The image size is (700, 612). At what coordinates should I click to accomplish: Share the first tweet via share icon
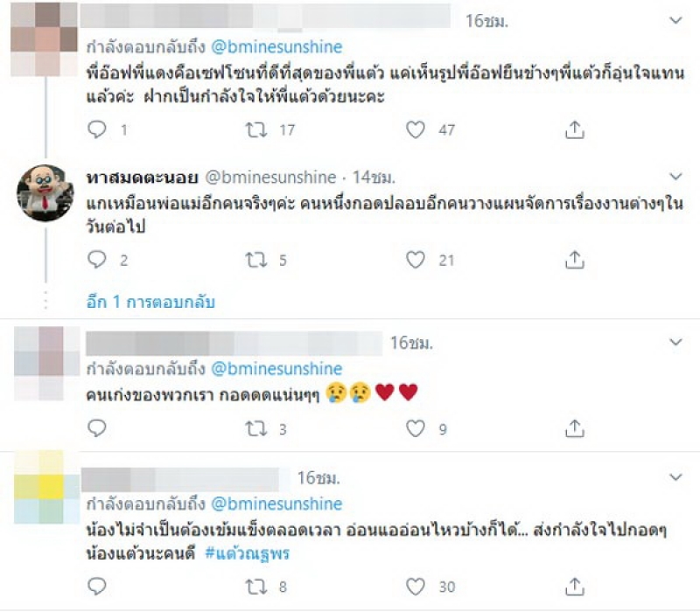coord(575,129)
